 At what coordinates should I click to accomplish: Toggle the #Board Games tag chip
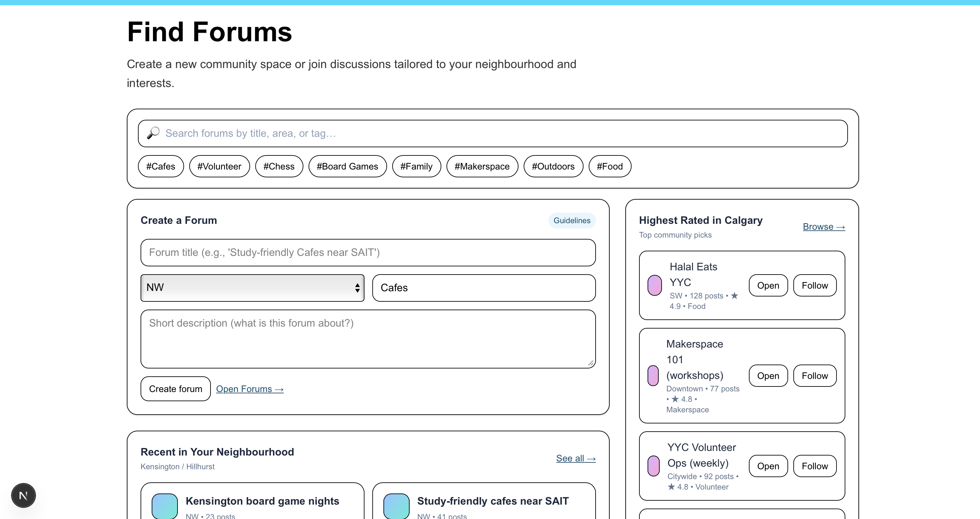pos(347,166)
